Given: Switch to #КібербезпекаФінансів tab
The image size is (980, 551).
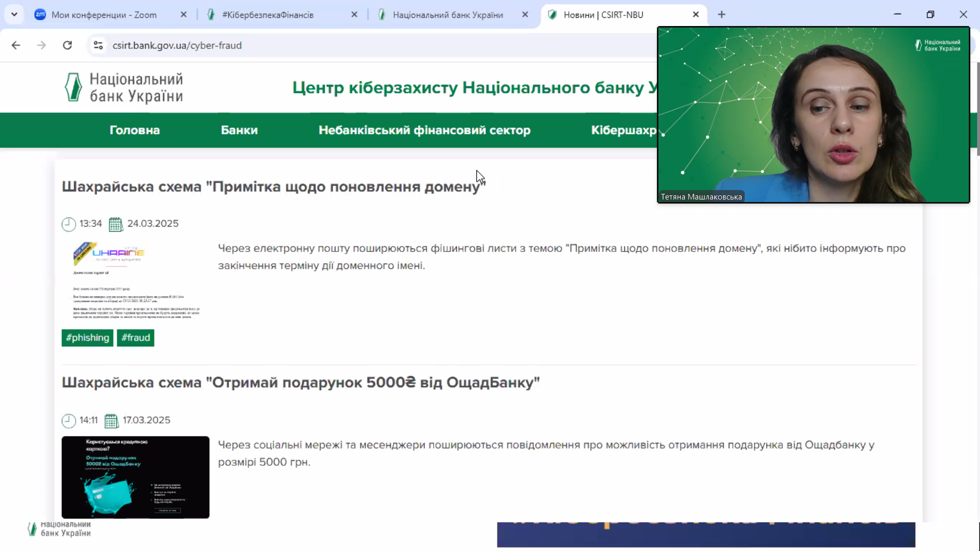Looking at the screenshot, I should tap(267, 15).
